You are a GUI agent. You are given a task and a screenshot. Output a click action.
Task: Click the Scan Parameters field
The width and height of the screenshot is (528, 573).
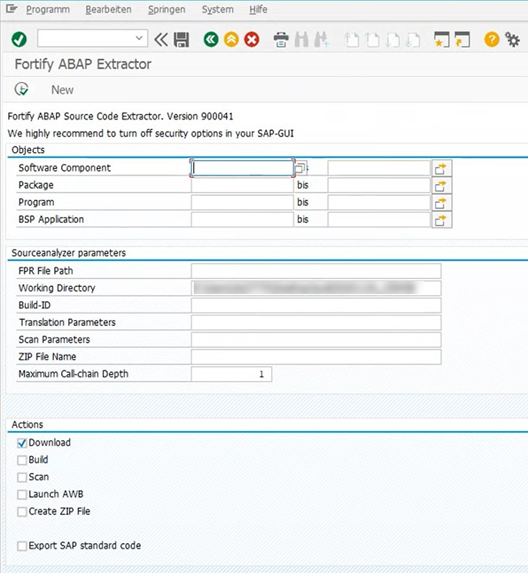pos(316,340)
